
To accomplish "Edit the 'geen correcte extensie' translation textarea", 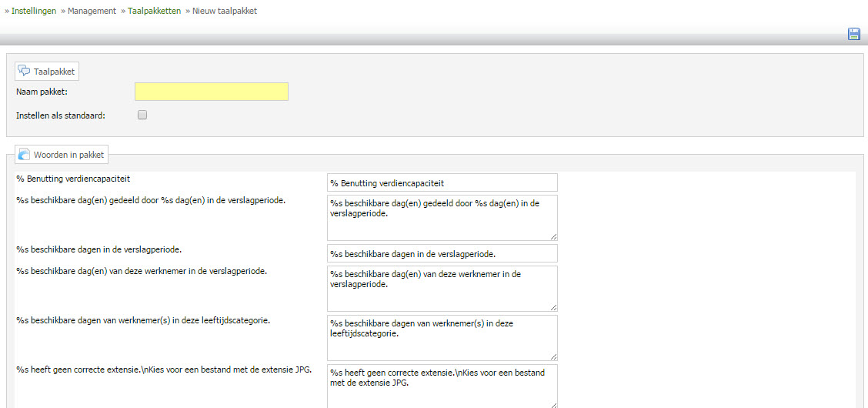I will click(x=442, y=386).
